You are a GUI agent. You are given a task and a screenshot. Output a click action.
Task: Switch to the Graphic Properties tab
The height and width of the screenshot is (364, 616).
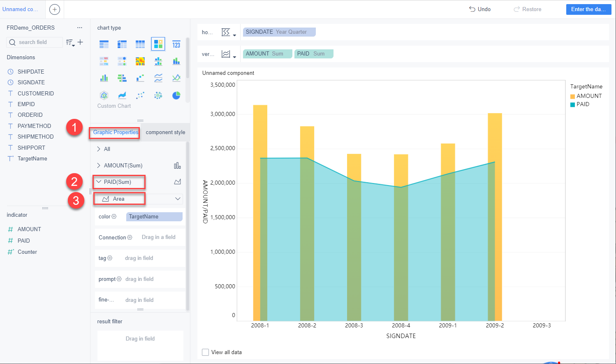(116, 132)
